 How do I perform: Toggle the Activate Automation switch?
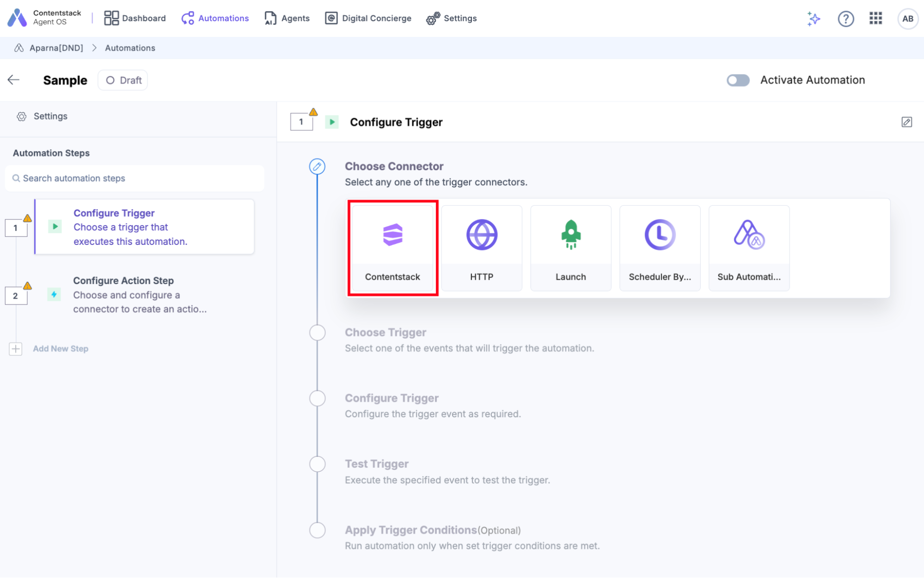coord(738,80)
